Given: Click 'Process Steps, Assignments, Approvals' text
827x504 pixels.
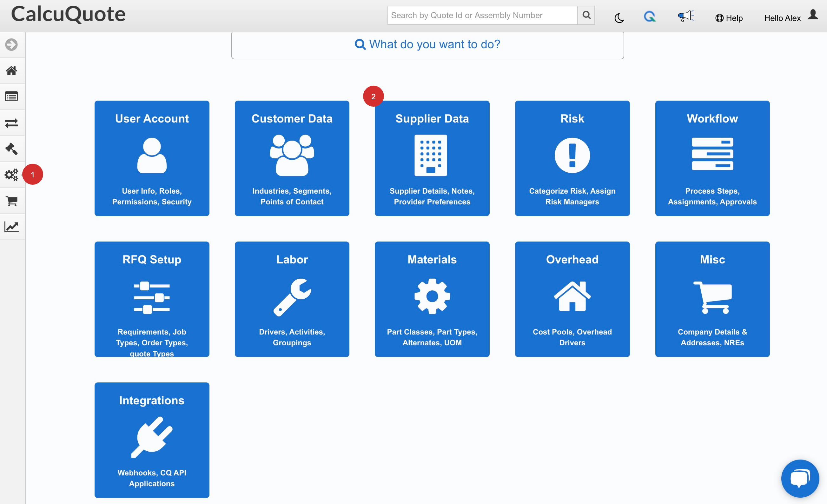Looking at the screenshot, I should (x=712, y=196).
